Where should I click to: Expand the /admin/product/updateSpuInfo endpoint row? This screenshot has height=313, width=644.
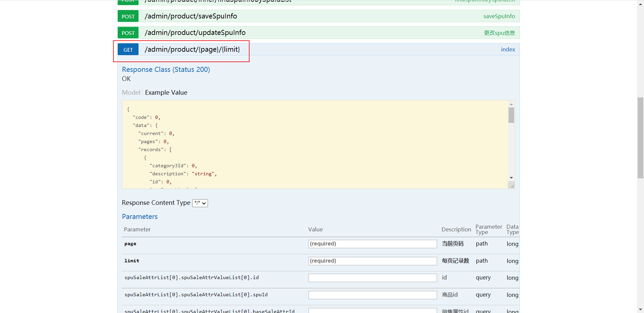coord(195,33)
